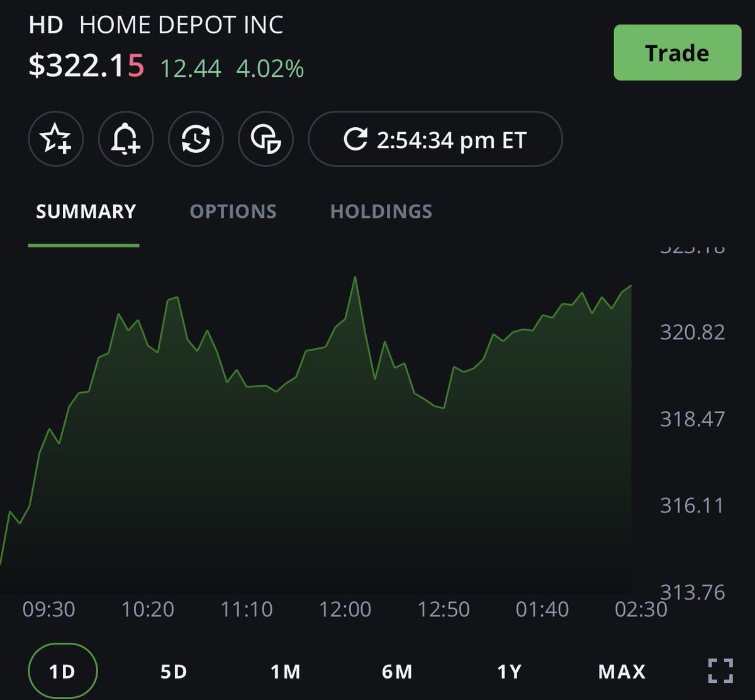
Task: Tap the 10:20 time axis label
Action: (x=148, y=609)
